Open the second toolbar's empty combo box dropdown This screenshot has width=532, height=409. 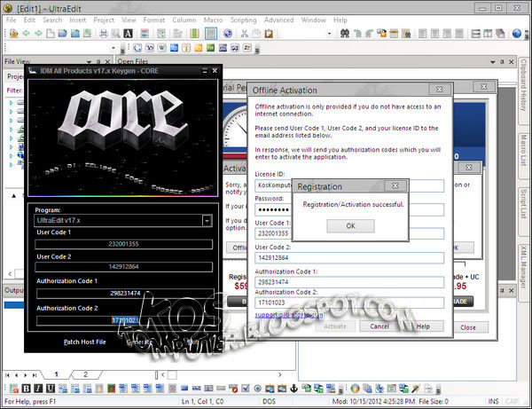click(x=113, y=48)
